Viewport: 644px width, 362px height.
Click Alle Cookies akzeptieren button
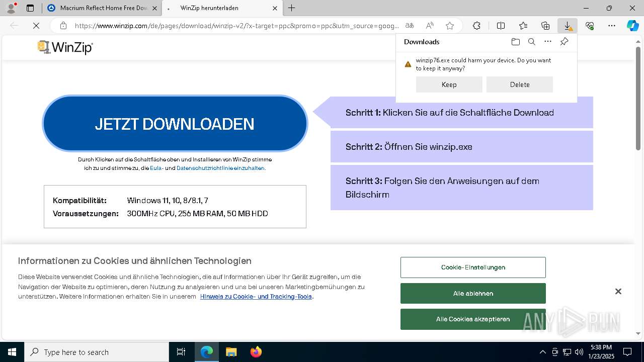(473, 319)
